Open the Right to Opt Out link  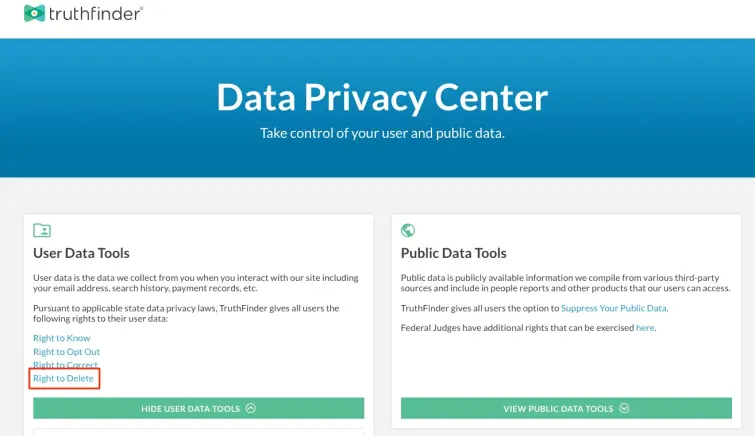click(x=66, y=352)
